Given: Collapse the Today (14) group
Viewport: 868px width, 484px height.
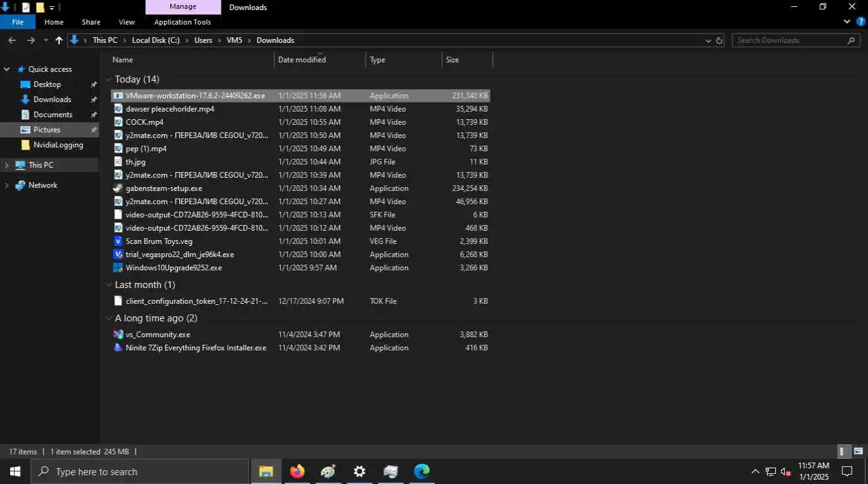Looking at the screenshot, I should (x=109, y=79).
